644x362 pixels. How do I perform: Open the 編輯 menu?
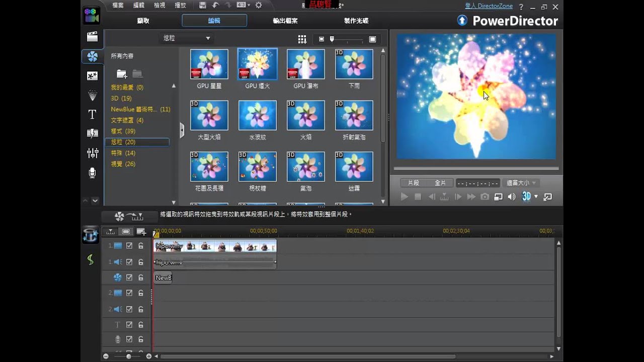tap(138, 5)
